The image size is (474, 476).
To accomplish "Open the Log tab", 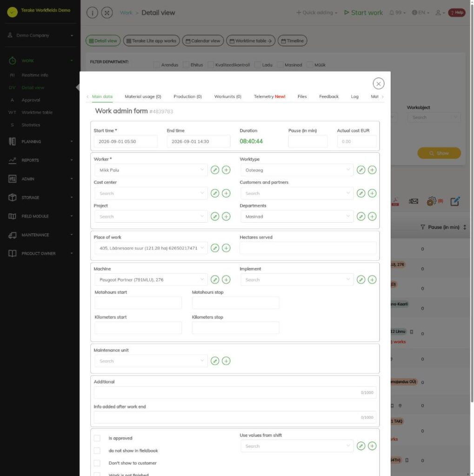I will click(354, 97).
